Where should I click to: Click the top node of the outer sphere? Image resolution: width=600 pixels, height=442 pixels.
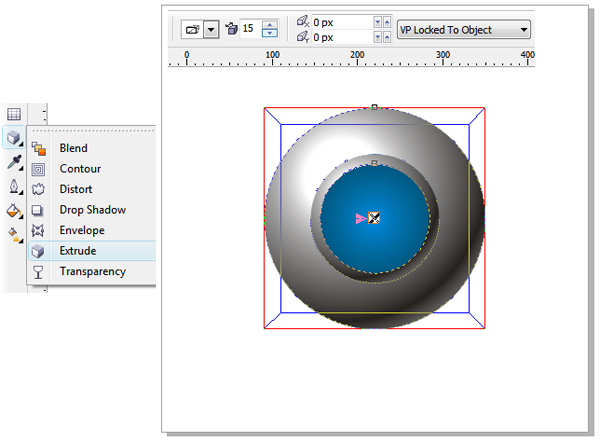[375, 107]
